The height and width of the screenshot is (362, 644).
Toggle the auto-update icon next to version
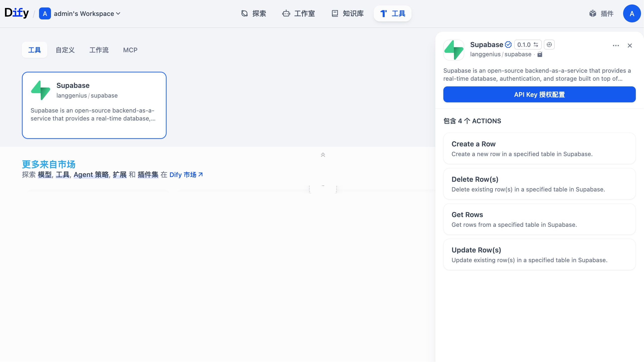point(549,45)
